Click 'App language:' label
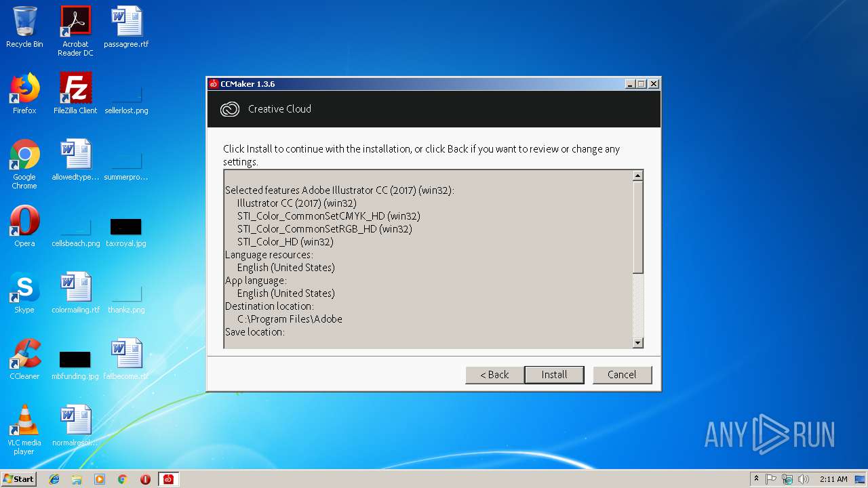The width and height of the screenshot is (868, 488). click(256, 280)
